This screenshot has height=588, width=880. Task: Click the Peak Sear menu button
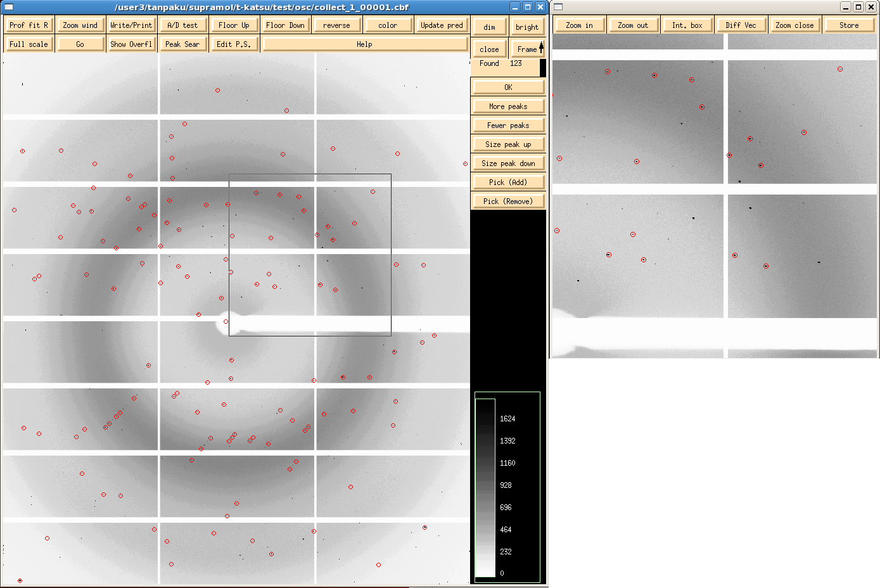click(182, 44)
